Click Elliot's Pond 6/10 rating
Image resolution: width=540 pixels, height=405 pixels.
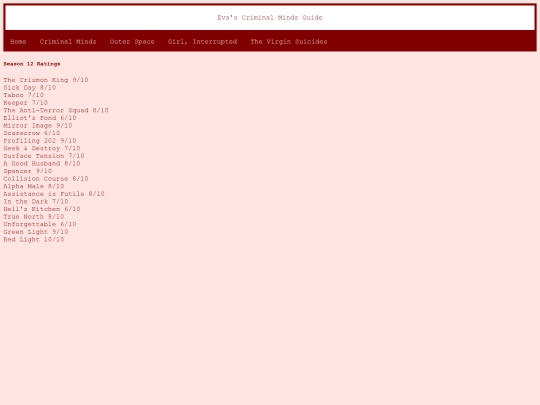[x=40, y=118]
